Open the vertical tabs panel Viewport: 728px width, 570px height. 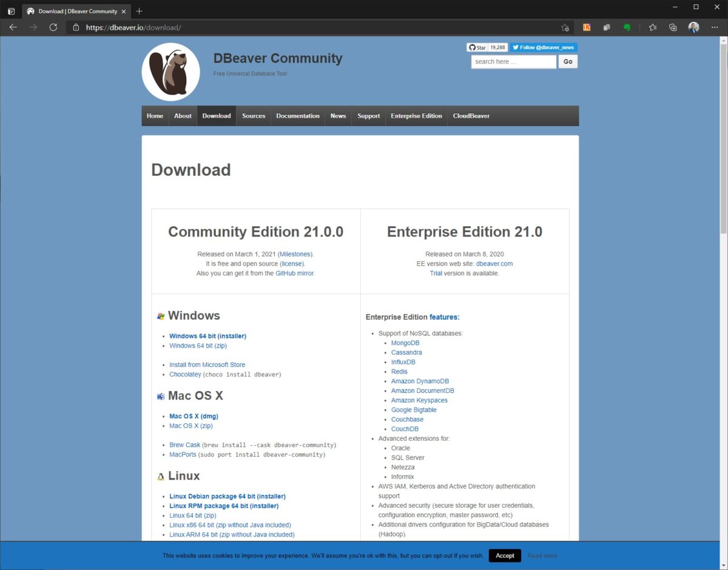[11, 11]
